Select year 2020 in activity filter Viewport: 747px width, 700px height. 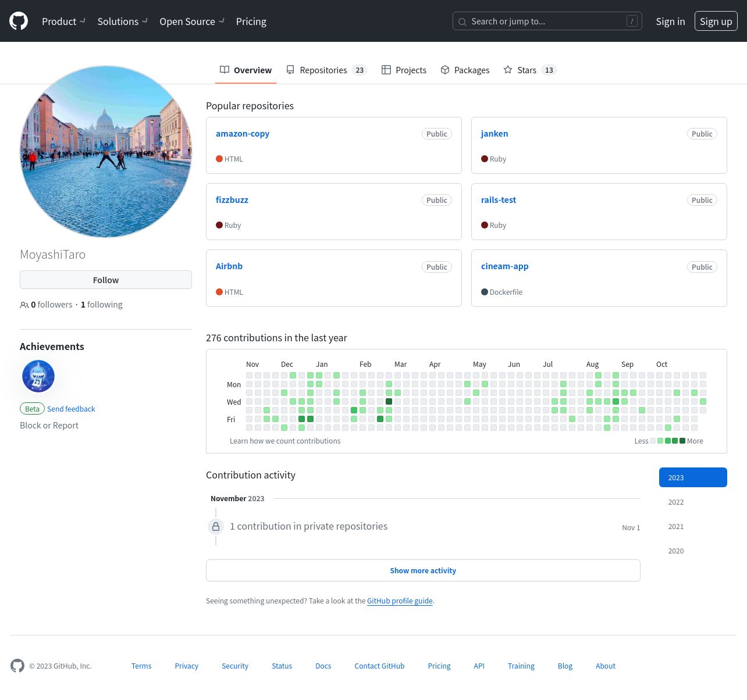[x=693, y=551]
